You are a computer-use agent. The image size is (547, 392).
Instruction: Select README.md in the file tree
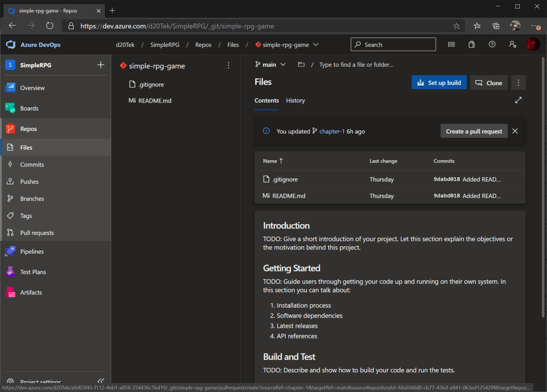coord(154,100)
